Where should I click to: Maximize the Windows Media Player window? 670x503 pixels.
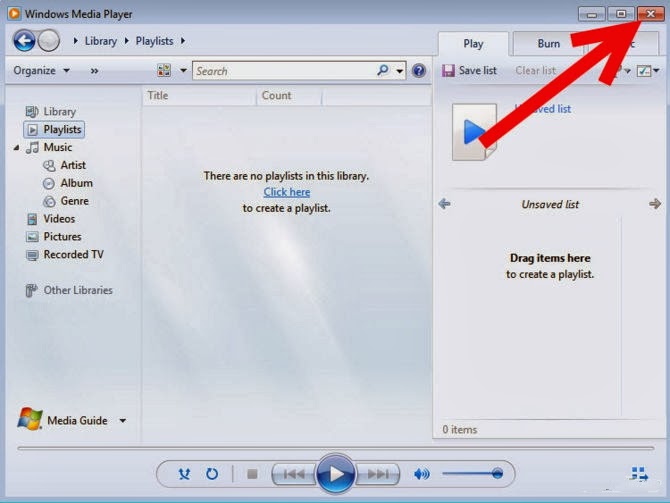[621, 14]
